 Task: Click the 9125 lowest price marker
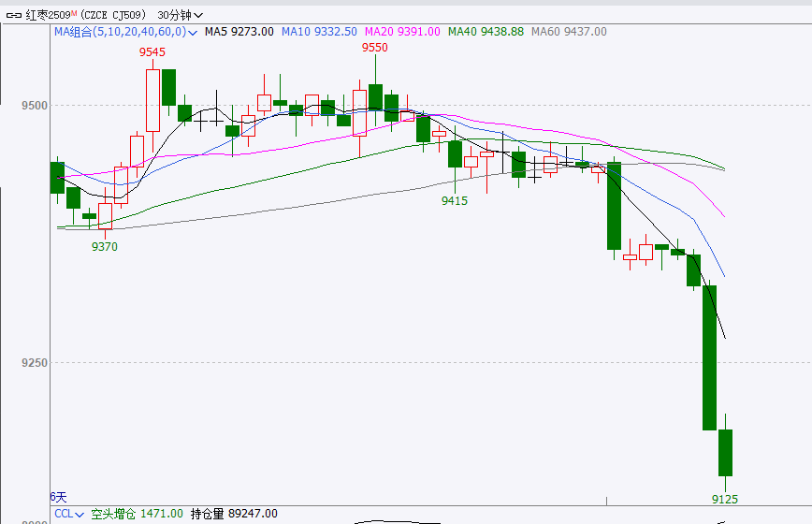725,499
